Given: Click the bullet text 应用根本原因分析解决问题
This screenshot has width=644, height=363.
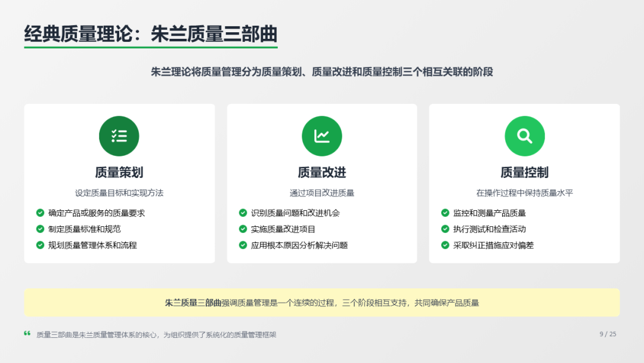Looking at the screenshot, I should coord(299,245).
